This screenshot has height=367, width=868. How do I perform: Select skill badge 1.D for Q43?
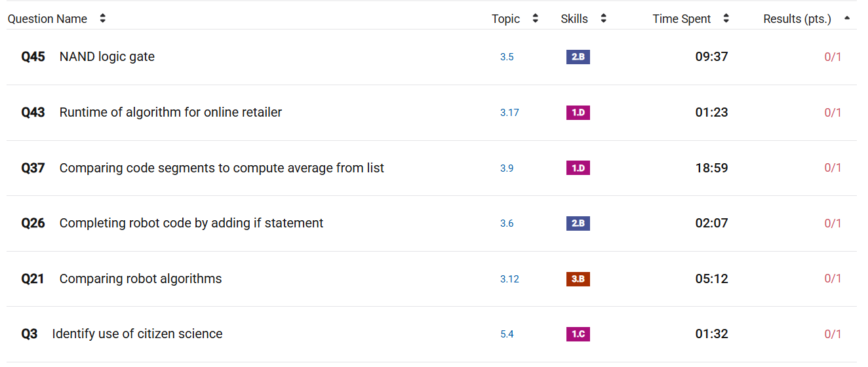[x=578, y=113]
